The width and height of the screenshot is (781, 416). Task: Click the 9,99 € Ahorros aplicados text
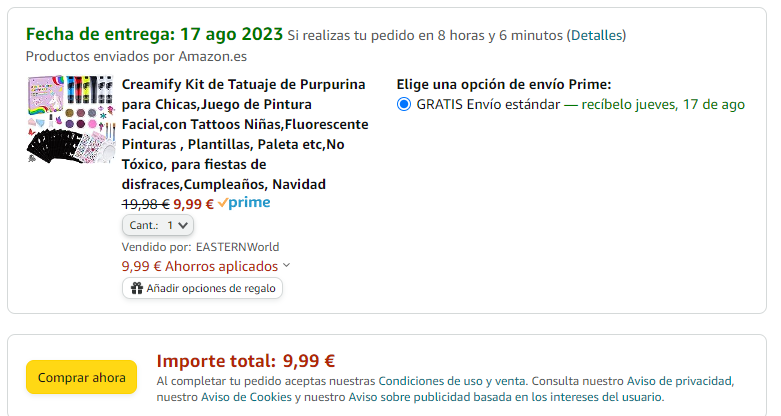tap(200, 266)
